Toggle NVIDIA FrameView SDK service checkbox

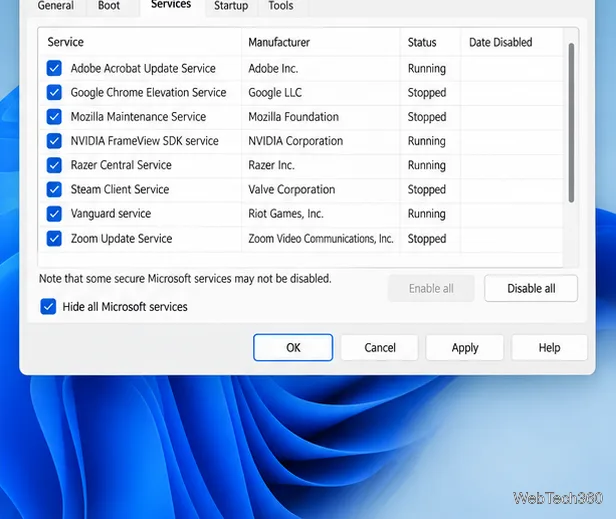click(54, 141)
